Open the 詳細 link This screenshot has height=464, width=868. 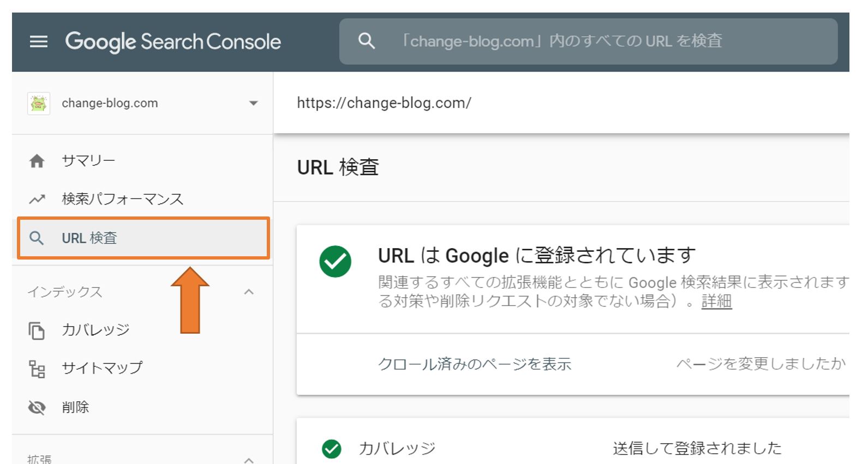(716, 301)
